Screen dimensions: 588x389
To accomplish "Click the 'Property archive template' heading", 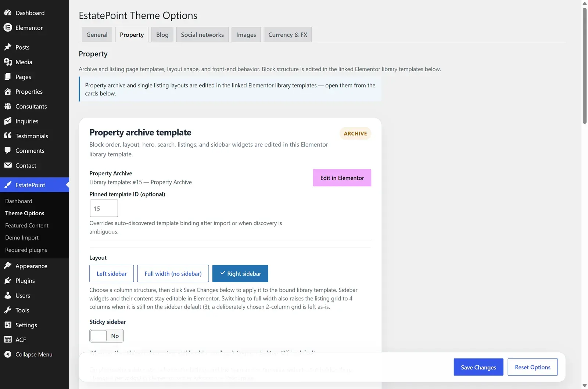I will 140,132.
